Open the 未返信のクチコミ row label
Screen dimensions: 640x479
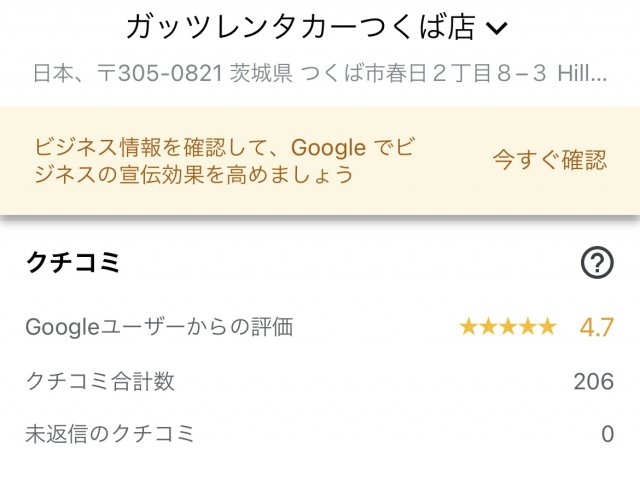point(110,434)
